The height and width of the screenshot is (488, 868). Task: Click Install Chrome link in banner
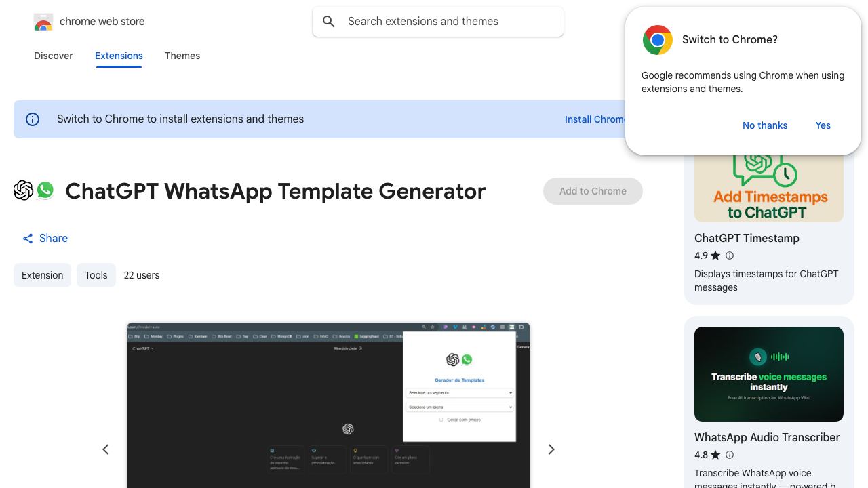click(x=595, y=119)
